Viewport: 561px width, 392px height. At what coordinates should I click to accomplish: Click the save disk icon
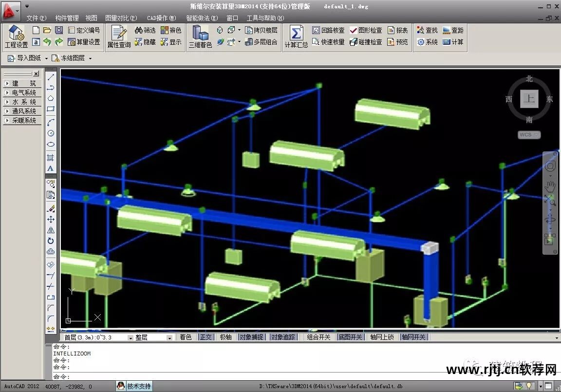[x=59, y=30]
